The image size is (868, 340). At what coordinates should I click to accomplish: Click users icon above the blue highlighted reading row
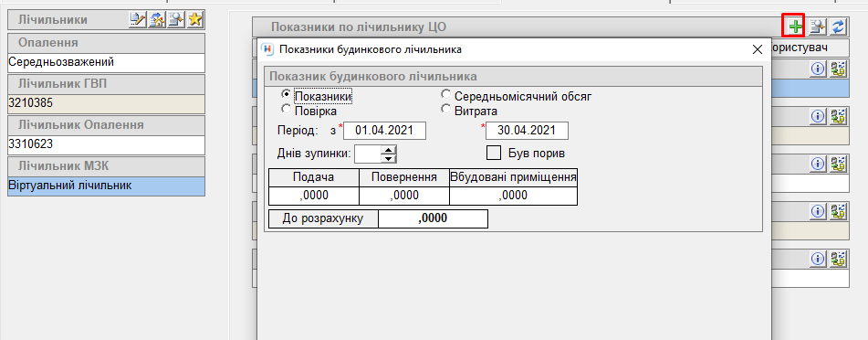[839, 69]
